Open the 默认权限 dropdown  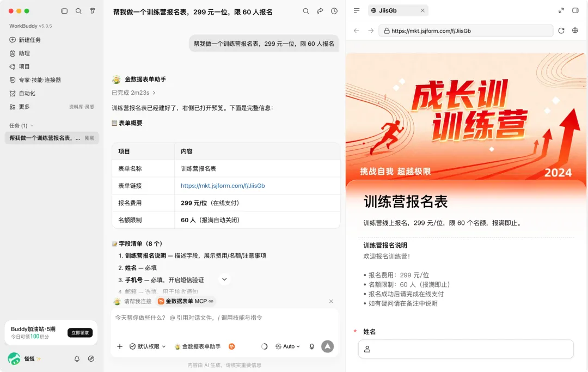[148, 346]
